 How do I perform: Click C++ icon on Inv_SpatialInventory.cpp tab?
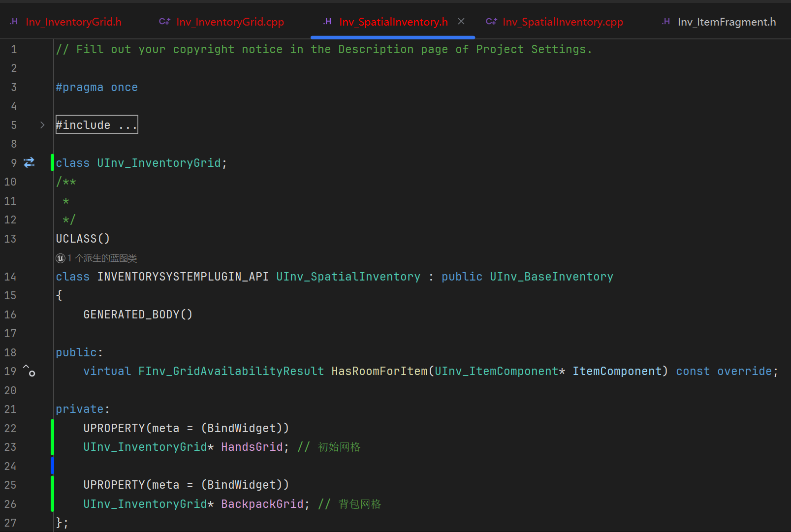pyautogui.click(x=491, y=22)
